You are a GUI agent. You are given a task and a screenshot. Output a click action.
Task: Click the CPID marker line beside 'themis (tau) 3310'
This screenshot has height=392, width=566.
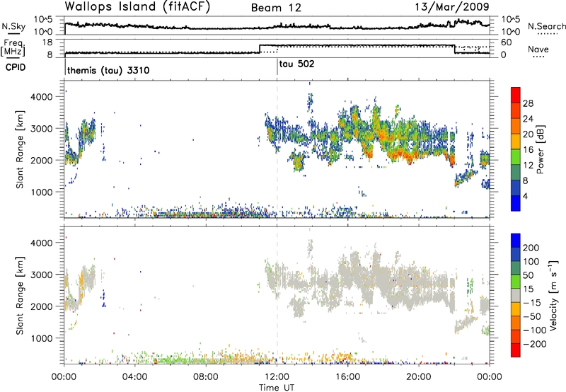click(x=65, y=67)
